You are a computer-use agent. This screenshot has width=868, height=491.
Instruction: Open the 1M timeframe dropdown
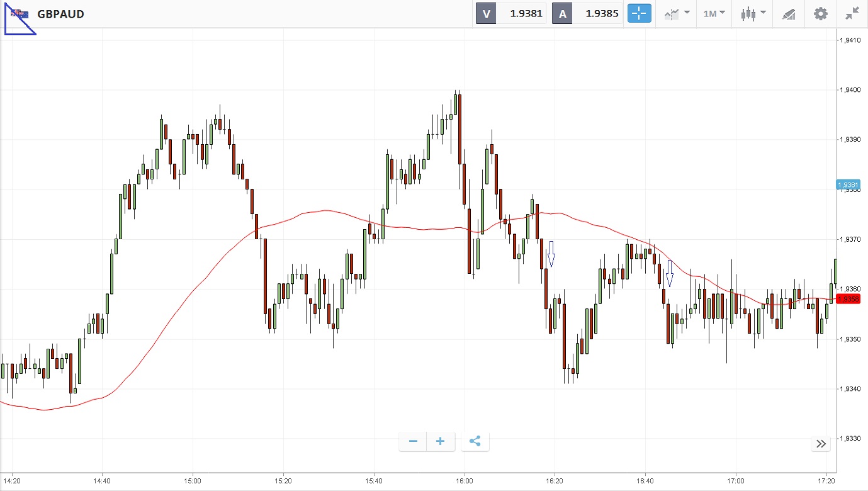714,13
